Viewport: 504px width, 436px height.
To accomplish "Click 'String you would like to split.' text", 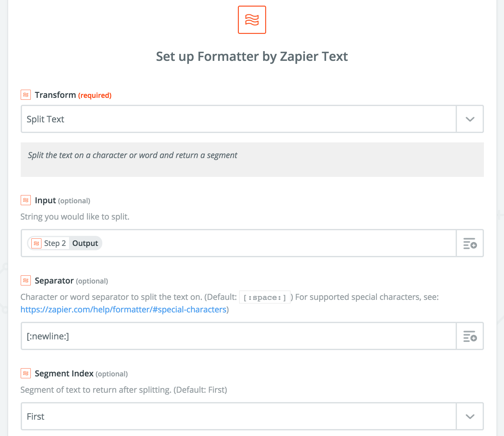I will point(75,217).
